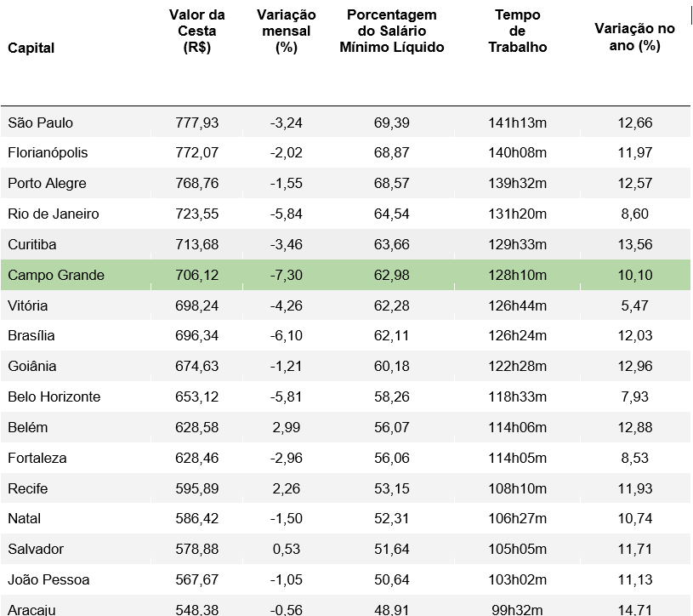Click Belém monthly variation 2,99

[286, 428]
